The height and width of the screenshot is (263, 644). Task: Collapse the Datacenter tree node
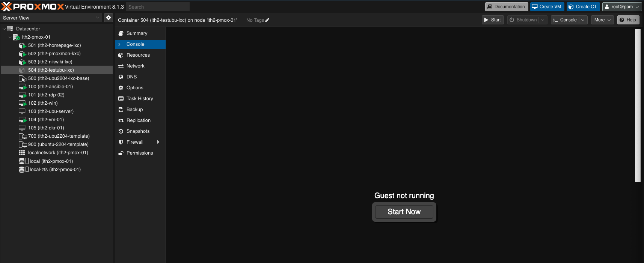[4, 29]
